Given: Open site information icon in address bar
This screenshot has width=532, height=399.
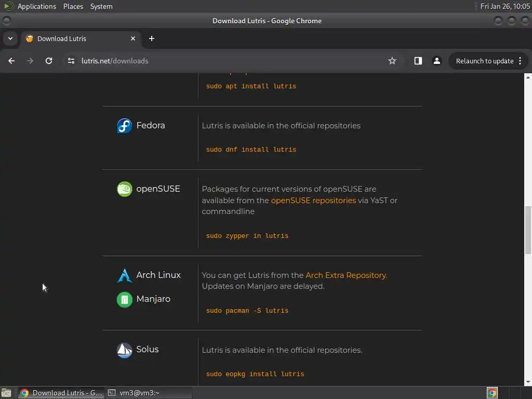Looking at the screenshot, I should click(71, 61).
